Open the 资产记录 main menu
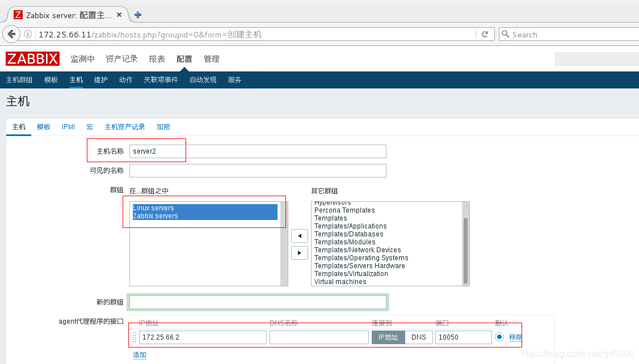The image size is (639, 364). coord(121,59)
